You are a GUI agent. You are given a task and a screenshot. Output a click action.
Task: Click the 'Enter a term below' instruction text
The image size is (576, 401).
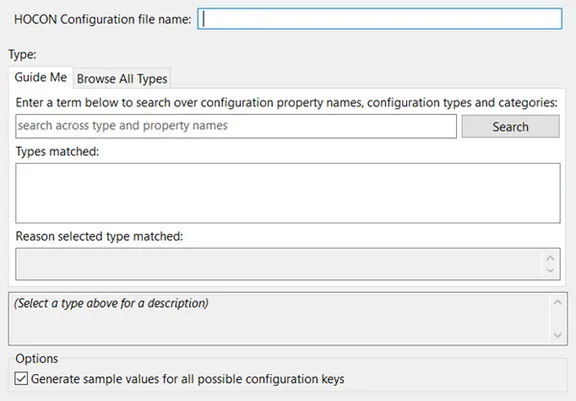click(x=287, y=102)
